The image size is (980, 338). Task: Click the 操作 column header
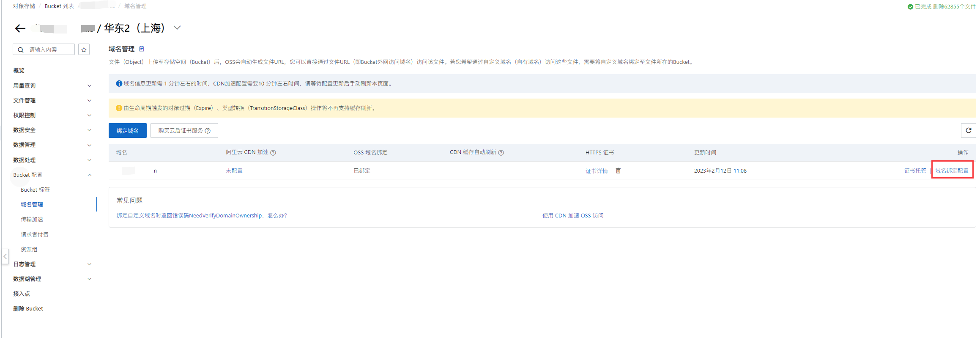point(963,152)
